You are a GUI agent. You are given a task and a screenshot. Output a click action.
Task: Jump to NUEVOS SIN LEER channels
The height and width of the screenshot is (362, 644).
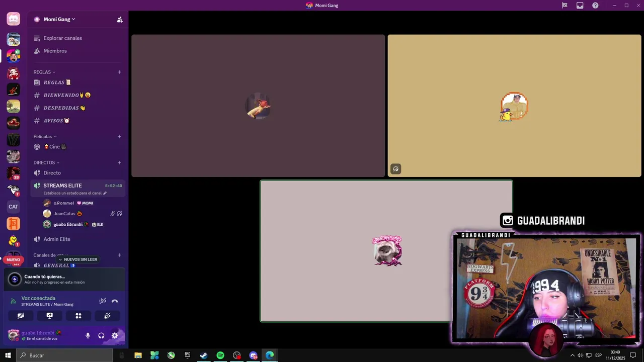[77, 259]
